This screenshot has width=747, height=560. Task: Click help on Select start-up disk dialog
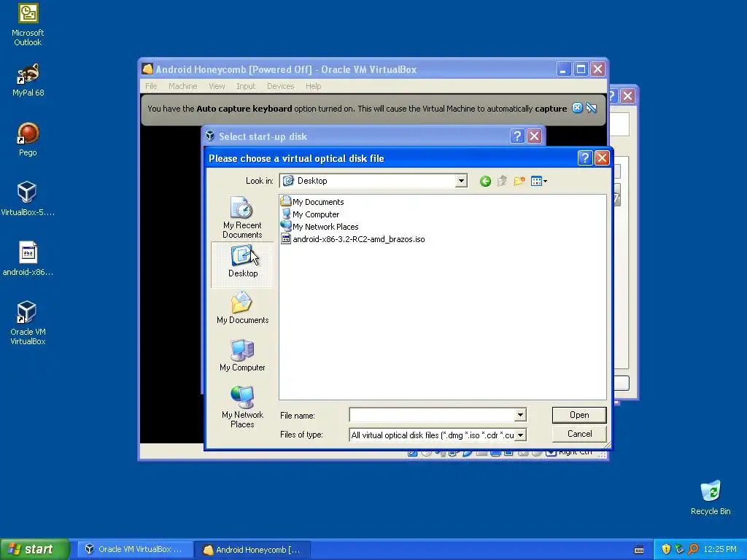pos(517,136)
